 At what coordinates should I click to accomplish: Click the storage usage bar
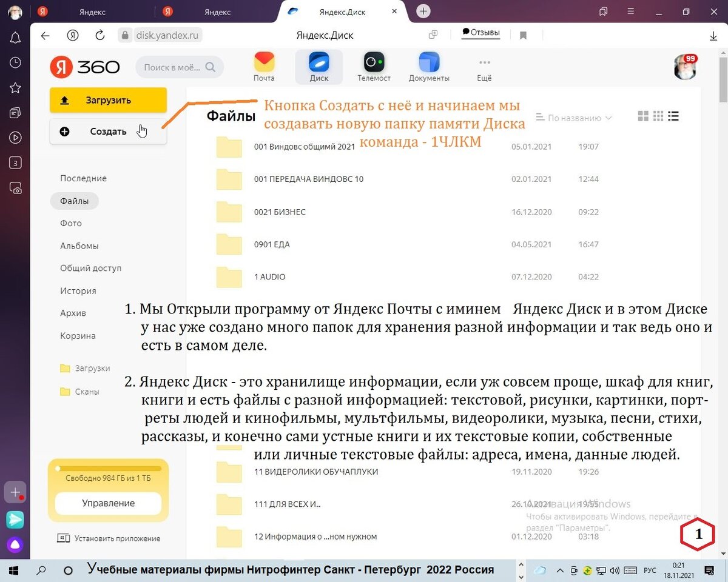tap(108, 469)
